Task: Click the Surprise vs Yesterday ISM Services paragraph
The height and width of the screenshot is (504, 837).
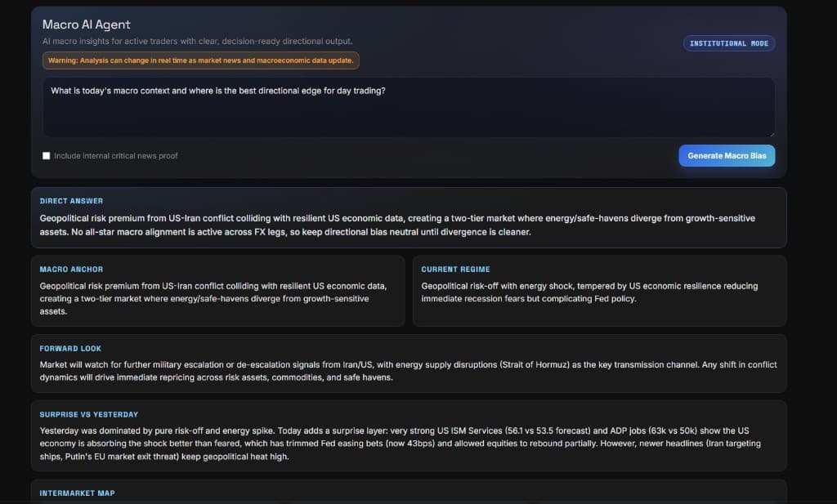Action: 400,443
